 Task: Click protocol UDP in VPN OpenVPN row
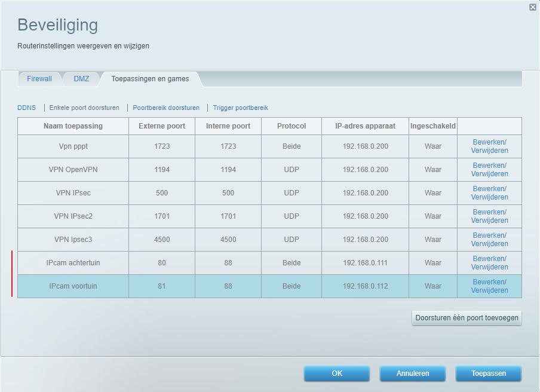click(292, 170)
